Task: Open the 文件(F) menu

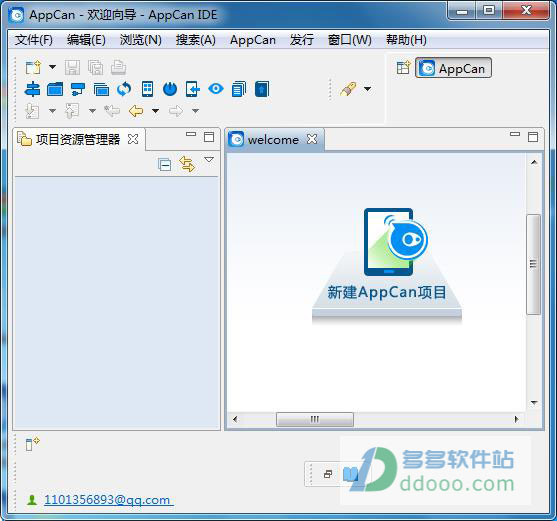Action: pos(34,40)
